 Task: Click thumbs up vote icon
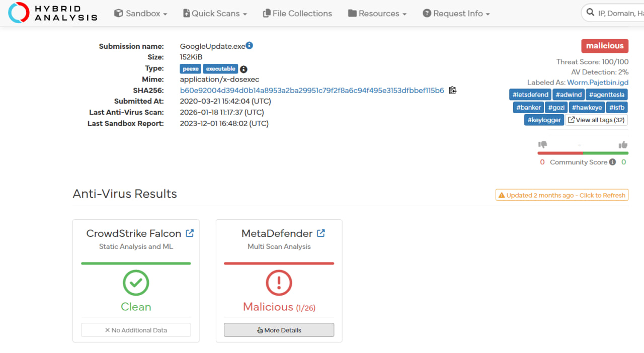tap(623, 145)
